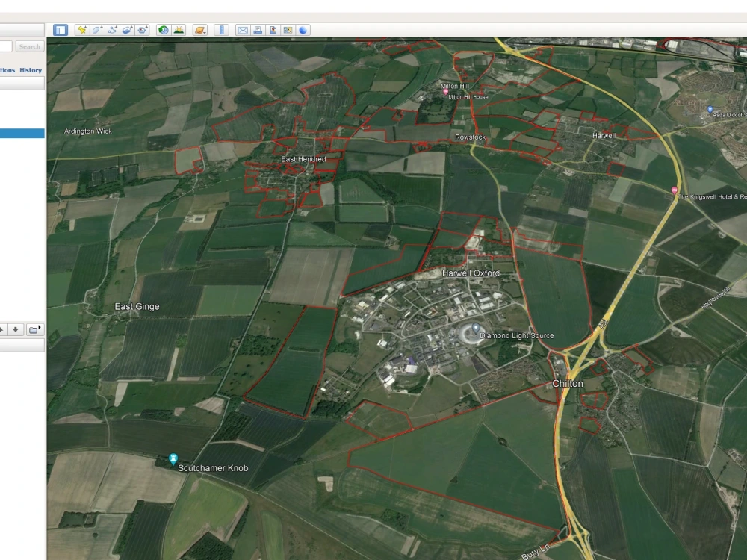Select the Add Path tool
747x560 pixels.
click(x=113, y=30)
